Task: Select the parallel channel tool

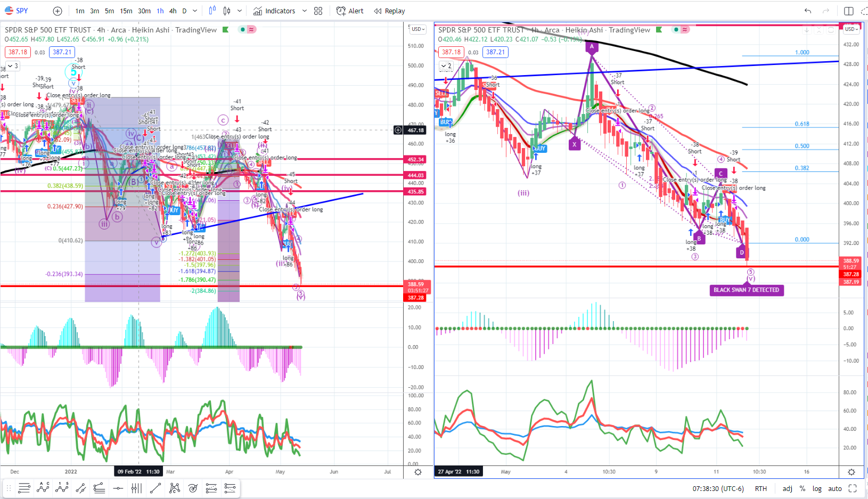Action: (80, 488)
